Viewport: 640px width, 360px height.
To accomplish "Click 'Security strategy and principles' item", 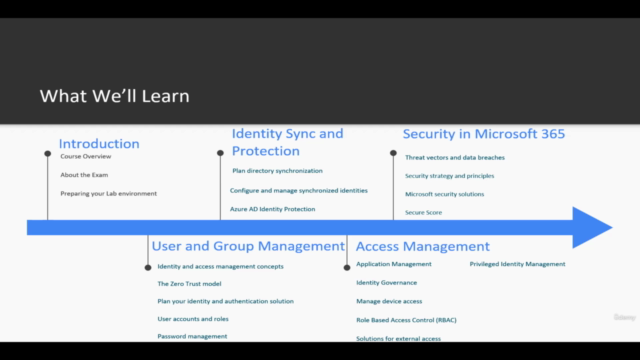I will tap(449, 176).
